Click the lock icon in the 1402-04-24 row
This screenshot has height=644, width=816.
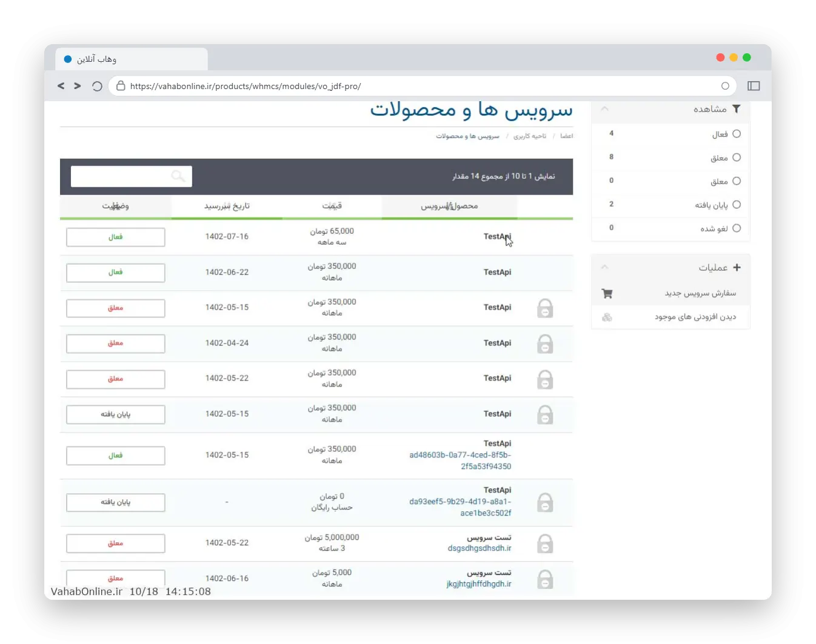point(545,344)
